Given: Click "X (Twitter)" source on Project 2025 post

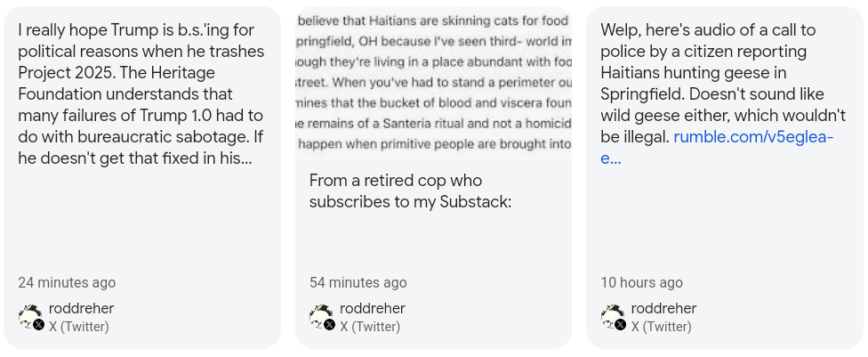Looking at the screenshot, I should click(x=79, y=327).
